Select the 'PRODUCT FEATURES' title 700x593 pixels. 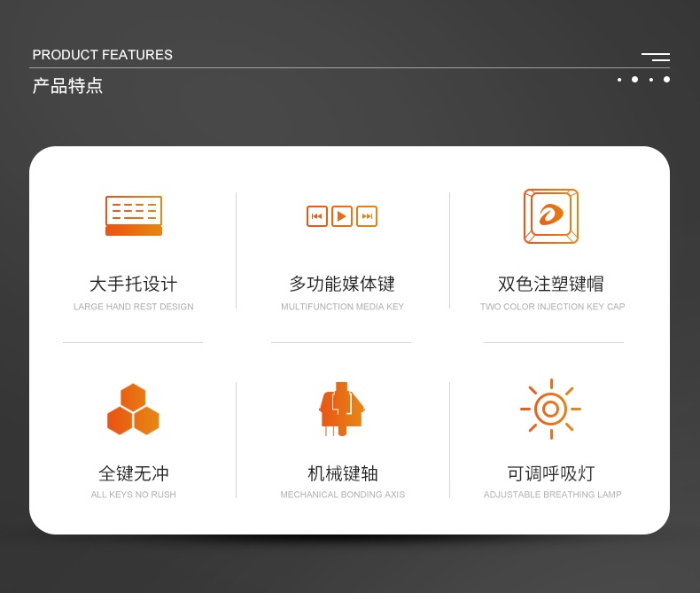102,55
